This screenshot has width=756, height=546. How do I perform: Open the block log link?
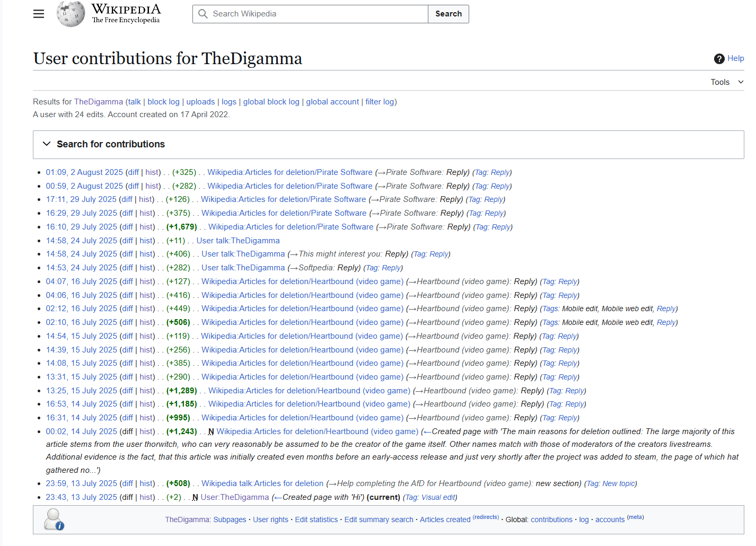coord(163,102)
